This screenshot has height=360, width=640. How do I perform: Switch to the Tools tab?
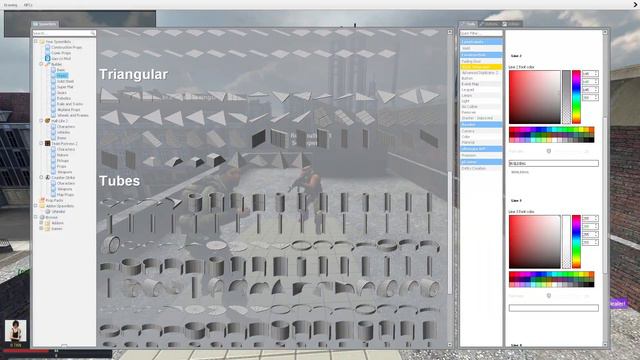[468, 24]
